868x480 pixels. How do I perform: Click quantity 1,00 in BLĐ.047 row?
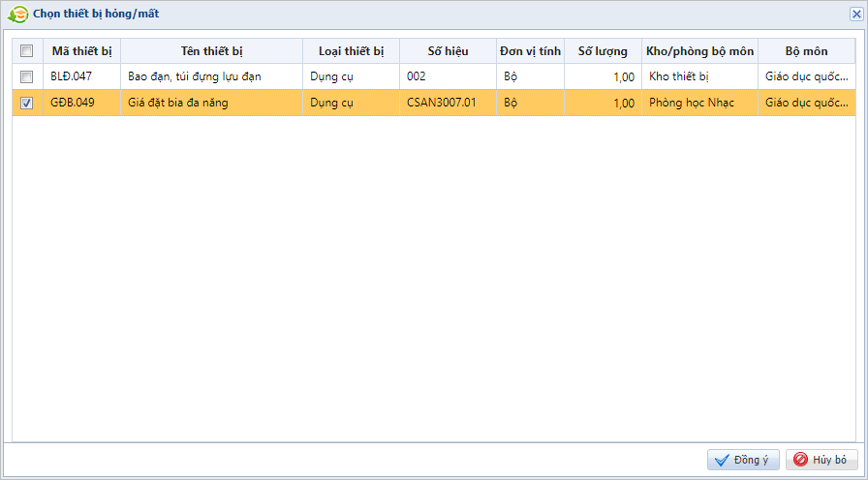[603, 76]
